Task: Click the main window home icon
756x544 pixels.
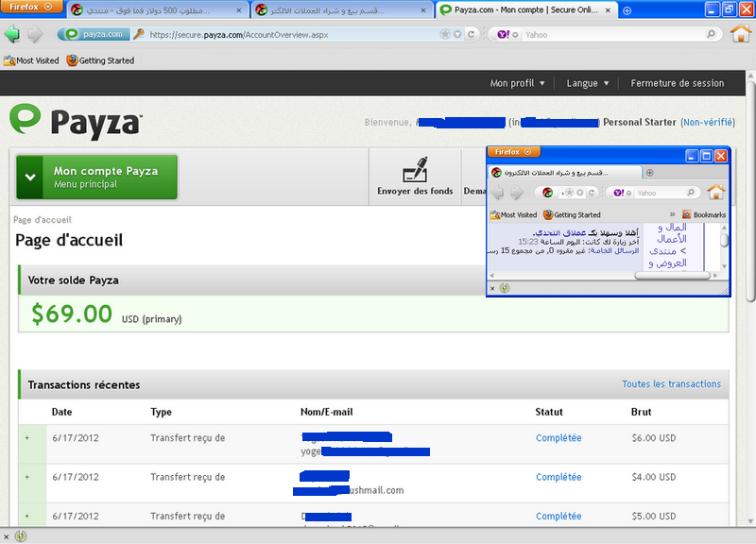Action: coord(741,33)
